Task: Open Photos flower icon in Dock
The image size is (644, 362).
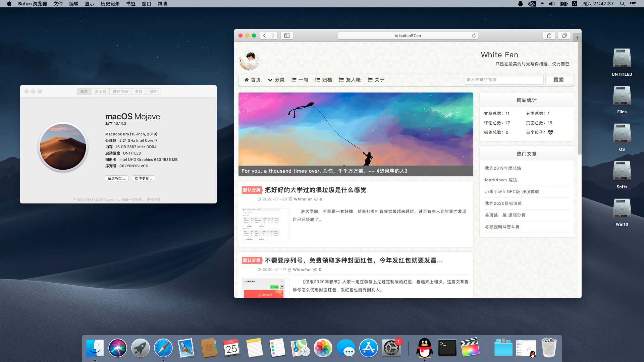Action: click(323, 348)
